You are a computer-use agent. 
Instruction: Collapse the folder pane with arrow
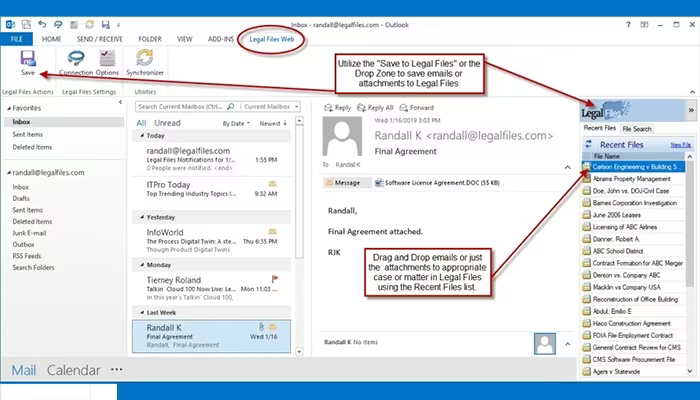120,102
